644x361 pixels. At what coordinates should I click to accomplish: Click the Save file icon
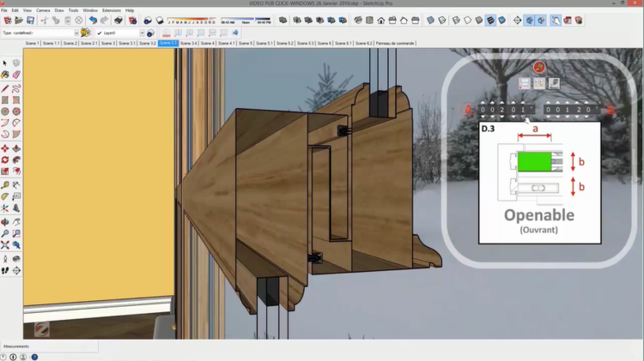coord(30,21)
